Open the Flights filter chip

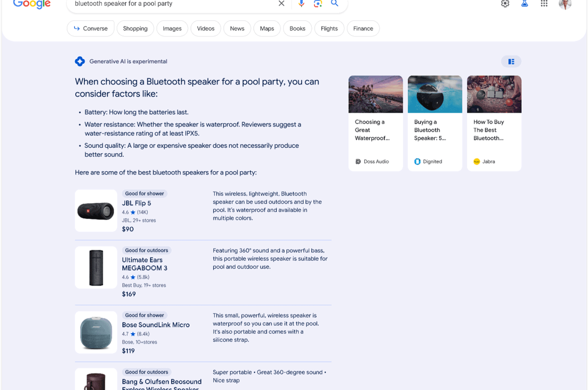[x=329, y=29]
